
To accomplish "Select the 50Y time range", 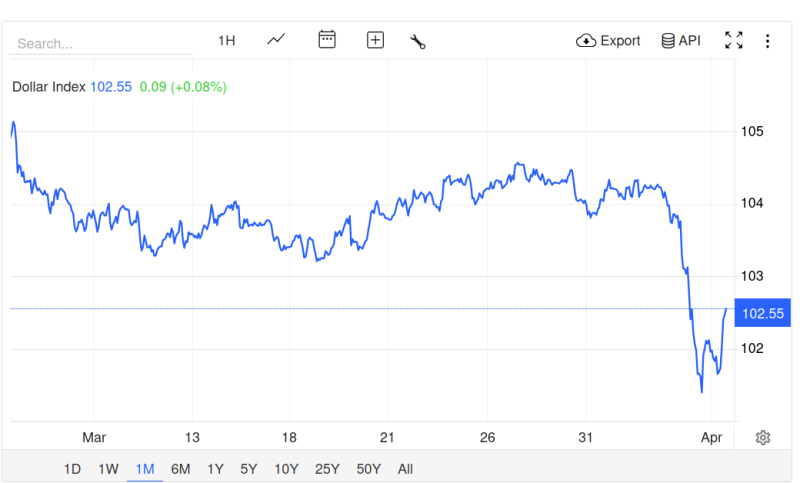I will [x=368, y=469].
